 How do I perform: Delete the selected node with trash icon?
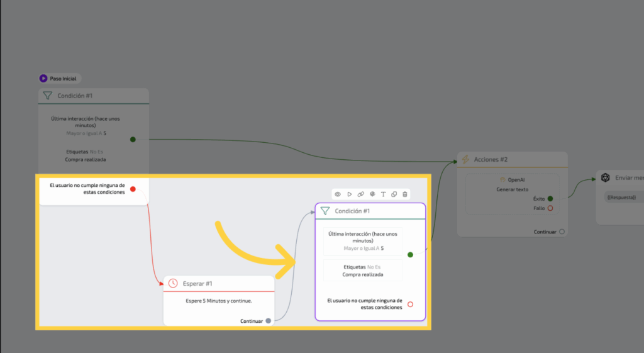[405, 194]
